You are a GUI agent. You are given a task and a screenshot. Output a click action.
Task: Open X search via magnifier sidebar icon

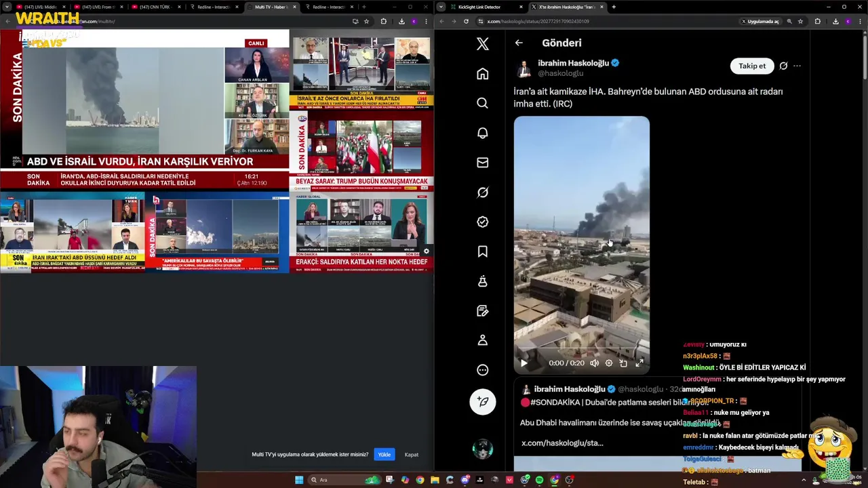[482, 103]
